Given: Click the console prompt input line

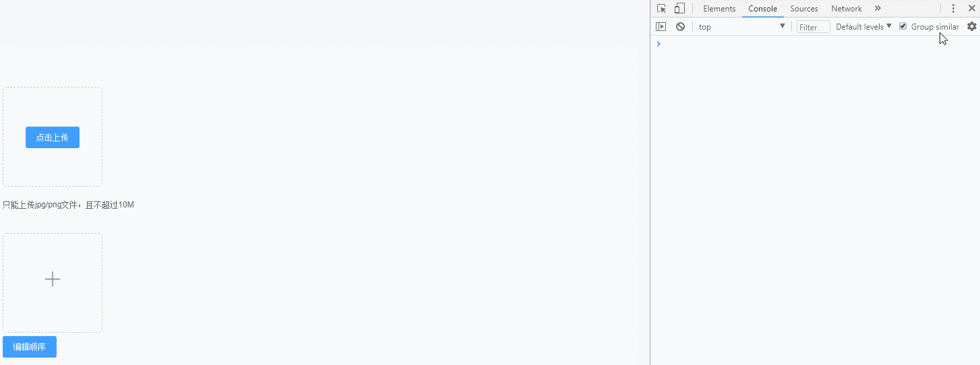Looking at the screenshot, I should coord(815,44).
